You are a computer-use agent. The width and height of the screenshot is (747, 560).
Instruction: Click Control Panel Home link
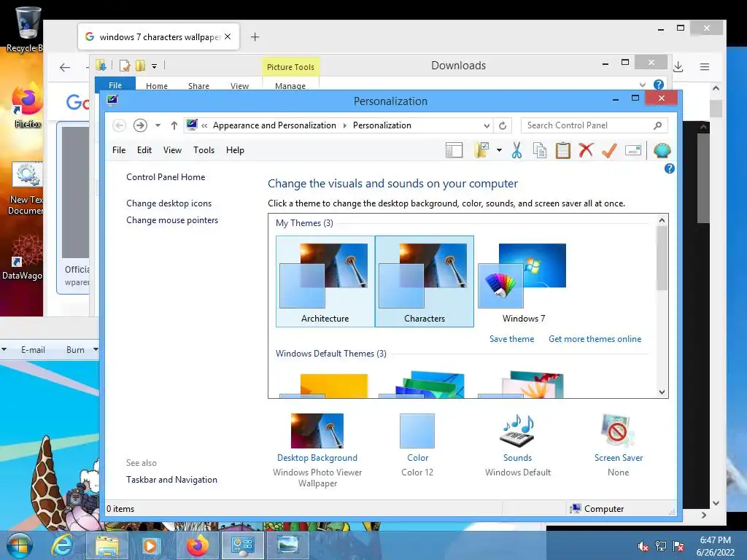[x=166, y=177]
